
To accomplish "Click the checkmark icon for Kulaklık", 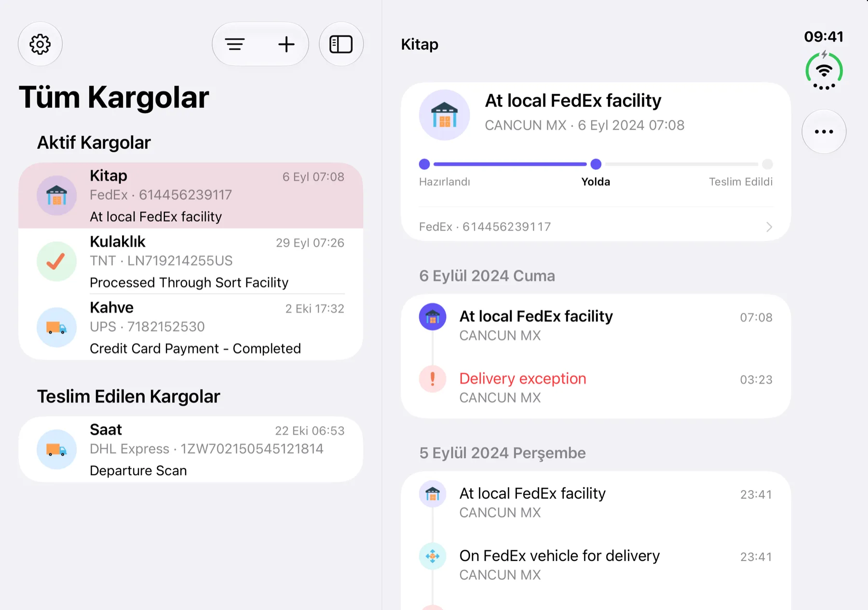I will coord(56,261).
